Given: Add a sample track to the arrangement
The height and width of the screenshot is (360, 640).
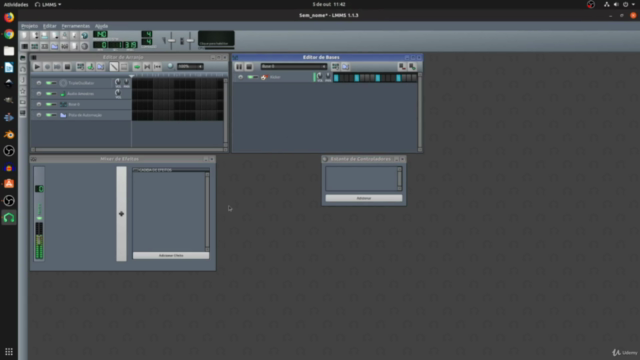Looking at the screenshot, I should click(90, 67).
